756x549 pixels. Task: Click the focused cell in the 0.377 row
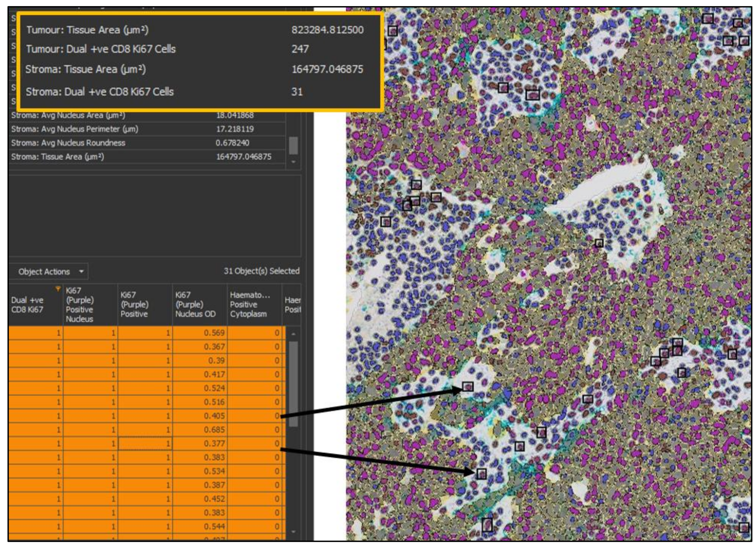coord(145,444)
